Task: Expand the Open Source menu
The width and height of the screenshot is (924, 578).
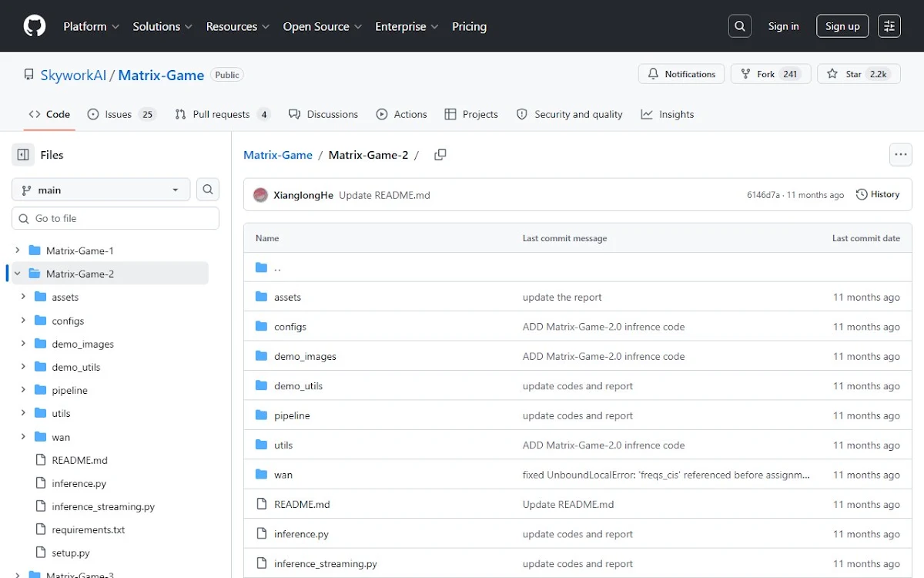Action: 323,26
